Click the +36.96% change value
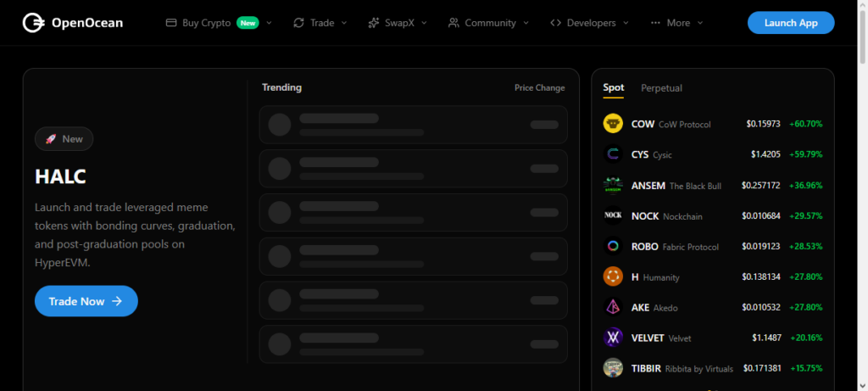868x391 pixels. coord(806,186)
